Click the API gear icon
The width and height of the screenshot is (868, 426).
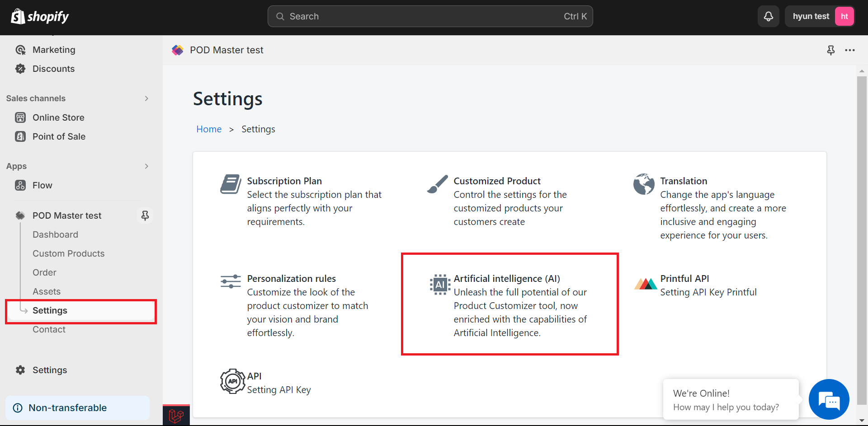click(x=232, y=381)
